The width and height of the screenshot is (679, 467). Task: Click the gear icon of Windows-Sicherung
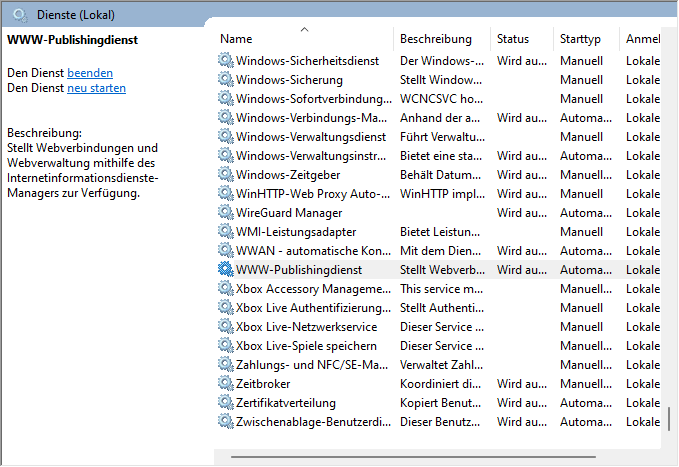point(226,79)
